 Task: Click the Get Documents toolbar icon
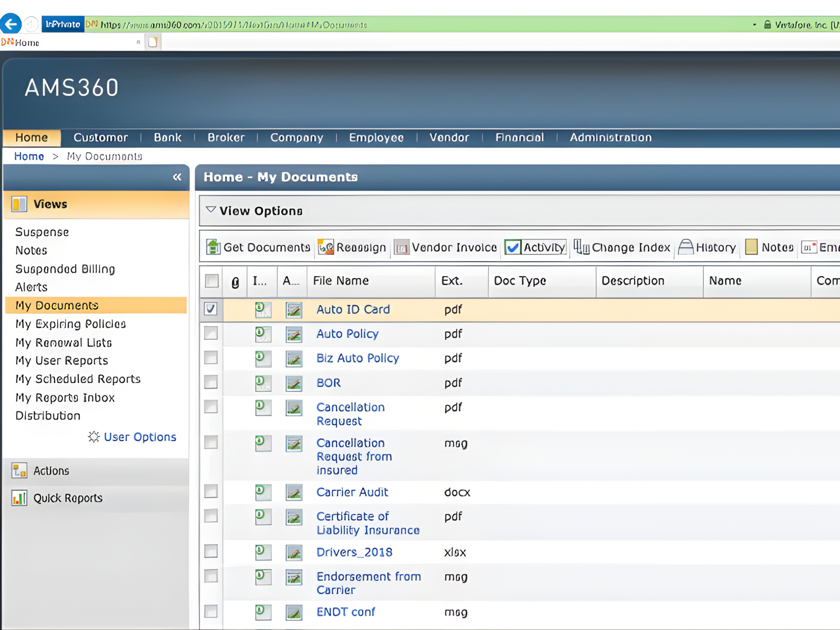[213, 247]
